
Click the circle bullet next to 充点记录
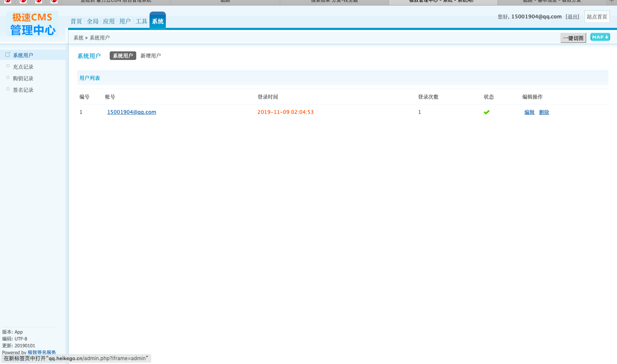tap(8, 66)
